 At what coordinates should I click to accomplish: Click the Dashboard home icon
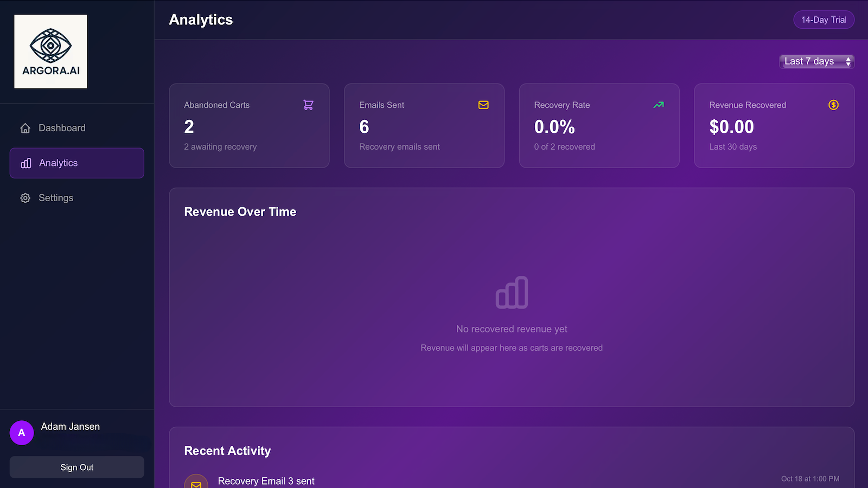(25, 129)
